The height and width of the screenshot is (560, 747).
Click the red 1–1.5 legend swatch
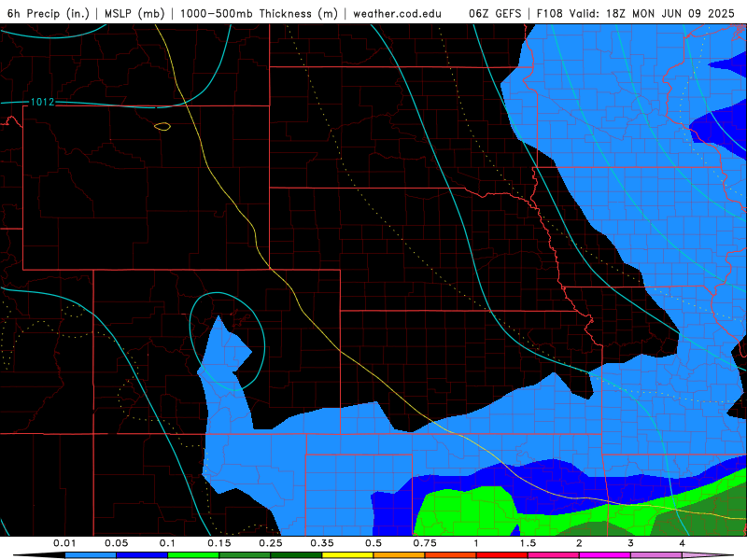tap(502, 555)
